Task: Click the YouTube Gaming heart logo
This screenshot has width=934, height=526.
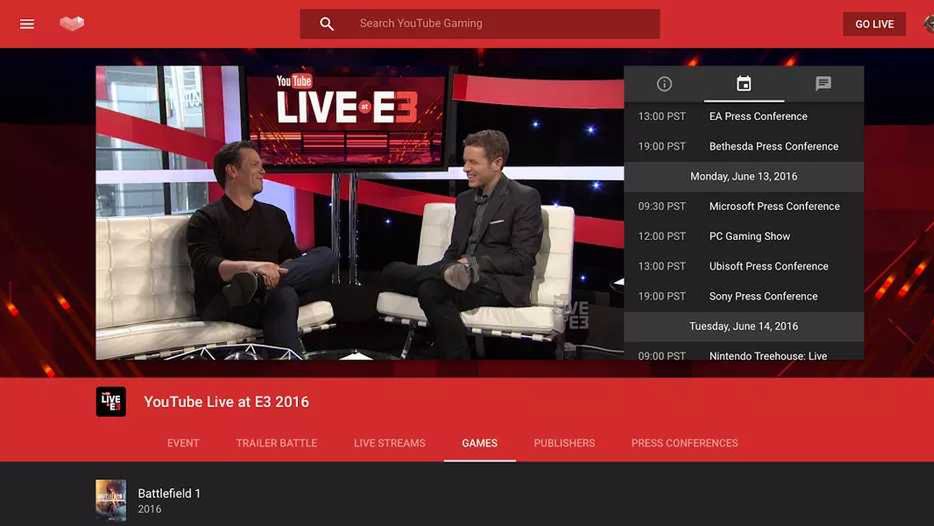Action: tap(72, 23)
